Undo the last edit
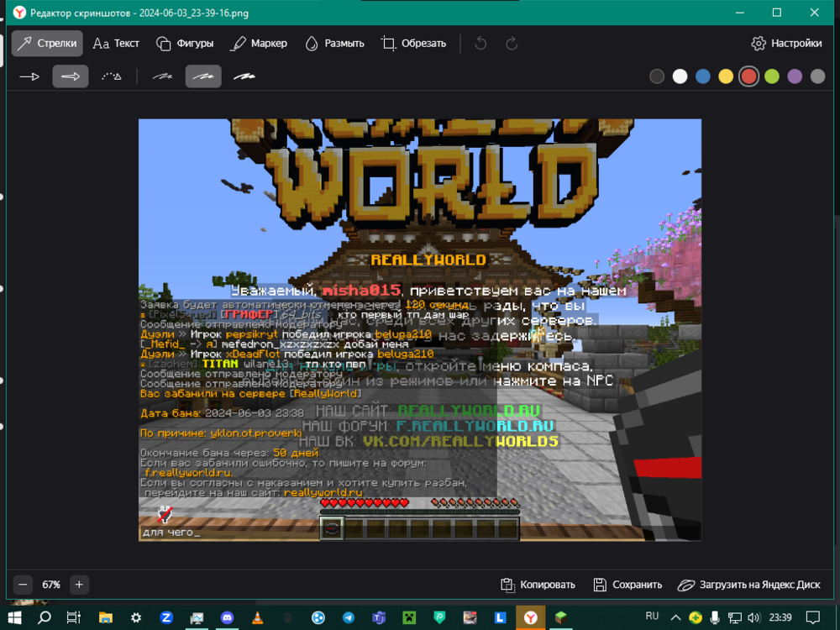 (x=480, y=44)
